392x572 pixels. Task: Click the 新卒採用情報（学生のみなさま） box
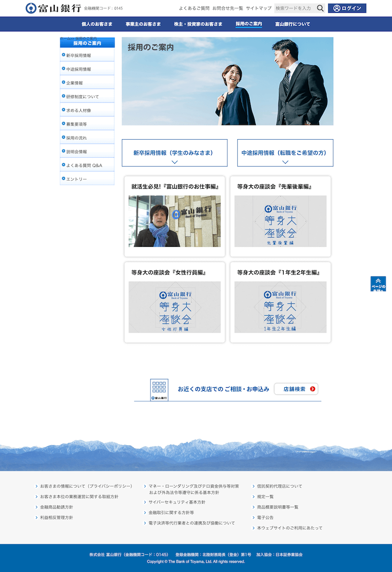point(174,153)
